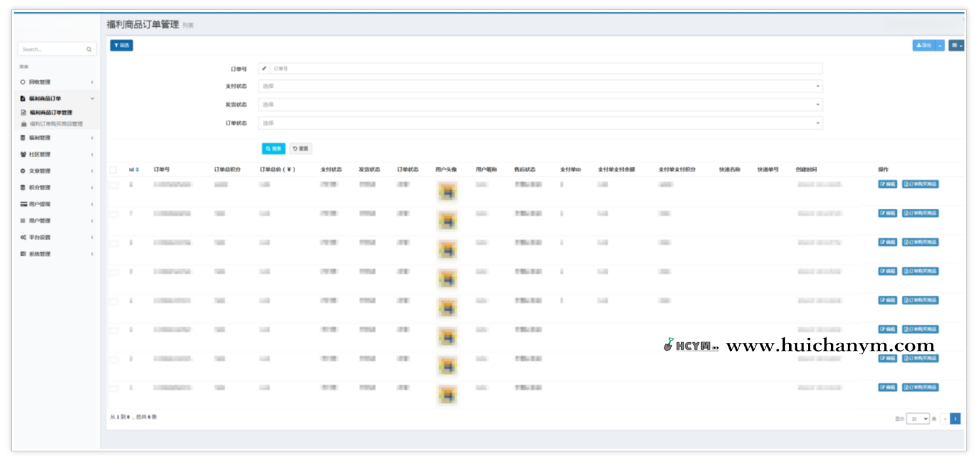This screenshot has height=465, width=980.
Task: Click the 用户提现 card icon
Action: [x=23, y=204]
